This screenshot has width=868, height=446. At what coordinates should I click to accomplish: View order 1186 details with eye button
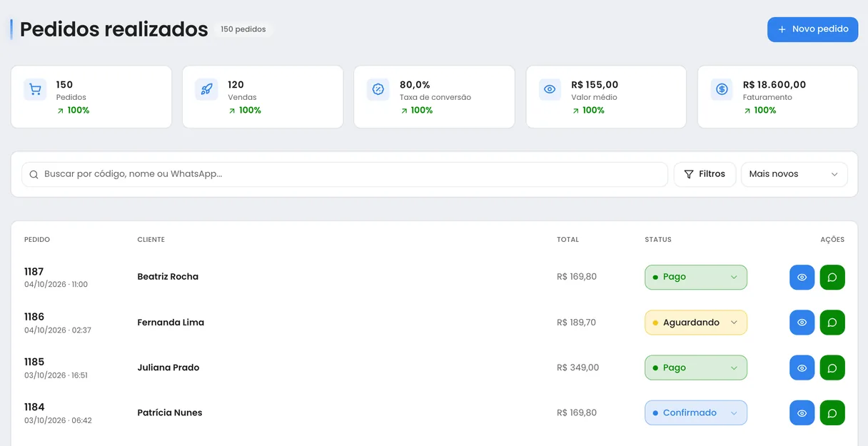pyautogui.click(x=802, y=323)
